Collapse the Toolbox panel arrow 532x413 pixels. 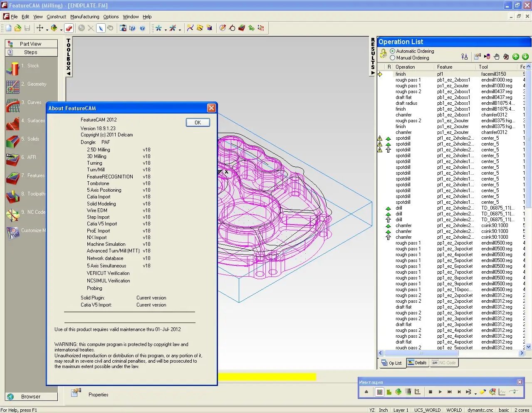(69, 74)
